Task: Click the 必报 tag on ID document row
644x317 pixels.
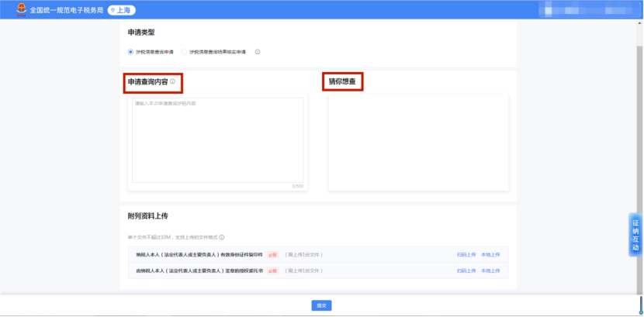Action: click(272, 254)
